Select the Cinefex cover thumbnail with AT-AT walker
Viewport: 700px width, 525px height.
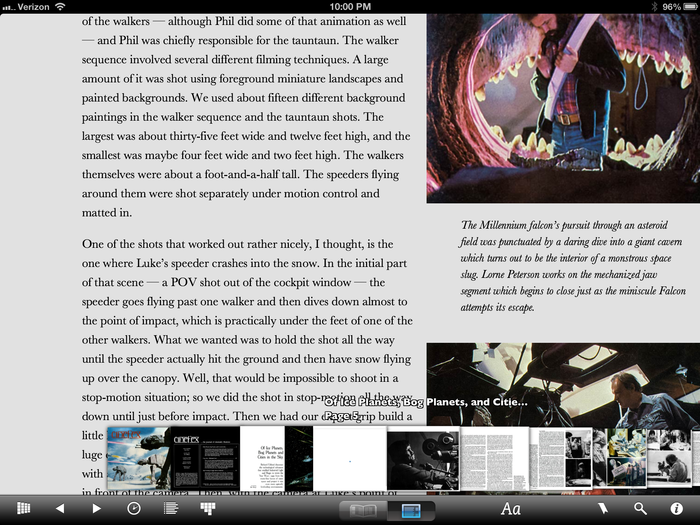139,458
